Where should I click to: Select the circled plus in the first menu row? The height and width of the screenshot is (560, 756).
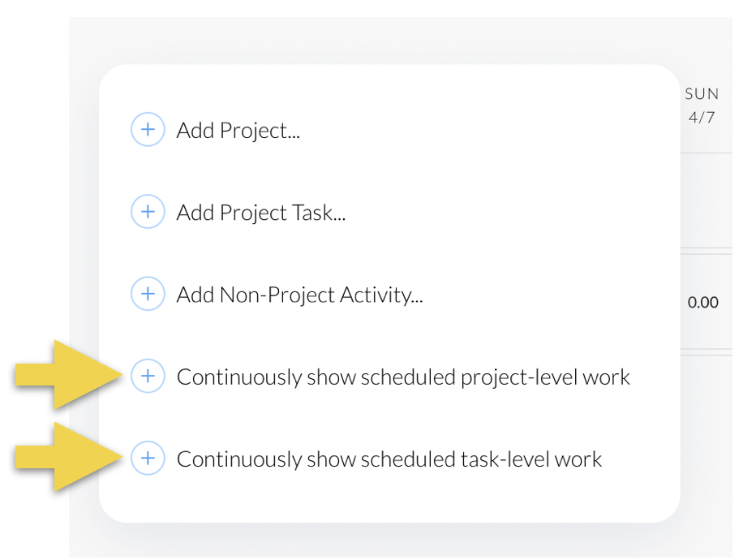pos(148,129)
